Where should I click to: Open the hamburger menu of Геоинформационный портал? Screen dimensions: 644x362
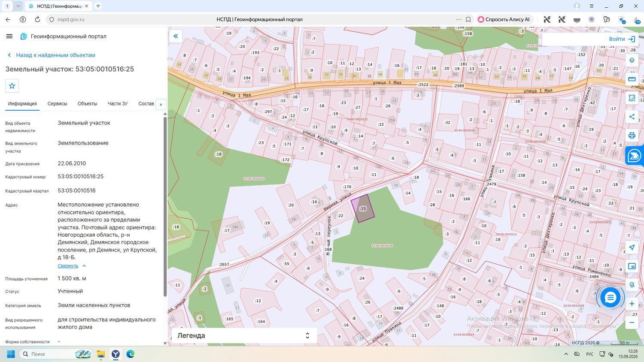(9, 36)
